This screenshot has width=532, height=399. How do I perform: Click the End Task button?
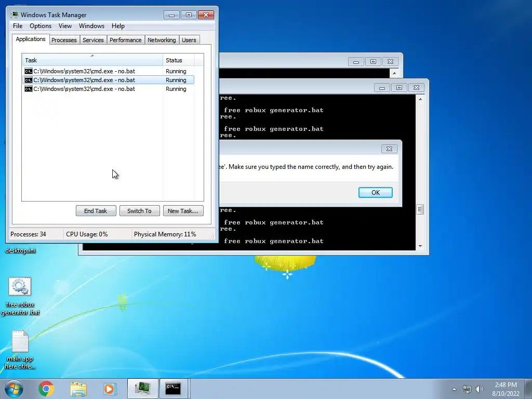(96, 211)
